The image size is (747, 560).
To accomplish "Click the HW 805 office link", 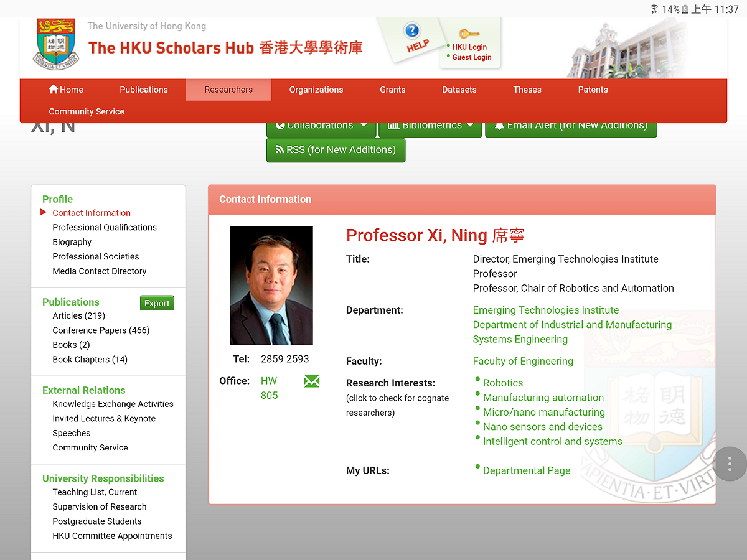I will coord(269,388).
